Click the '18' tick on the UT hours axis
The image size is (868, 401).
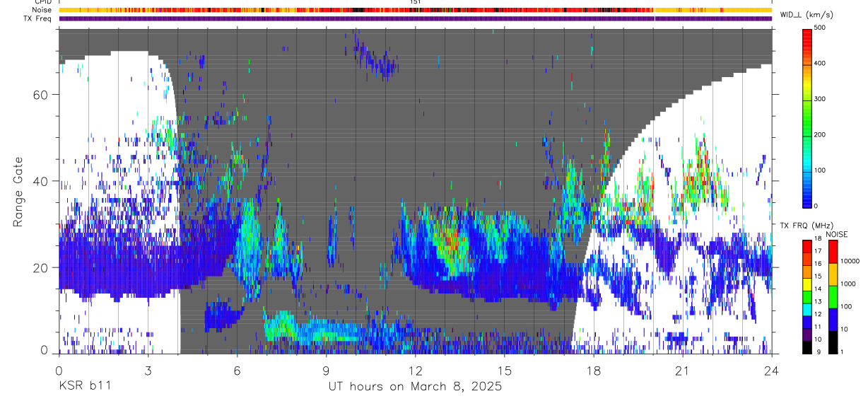coord(593,370)
